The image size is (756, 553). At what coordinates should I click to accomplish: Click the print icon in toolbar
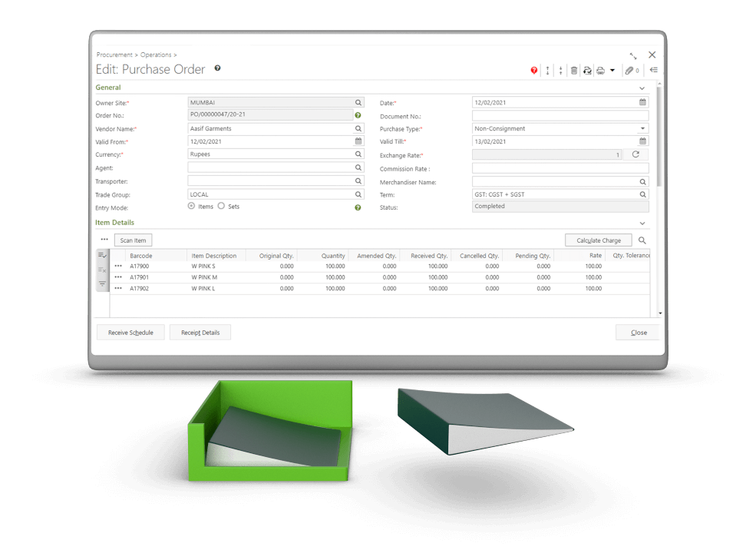(600, 70)
